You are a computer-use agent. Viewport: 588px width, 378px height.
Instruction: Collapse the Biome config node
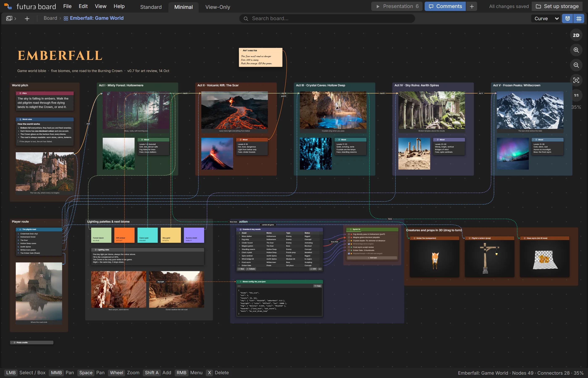click(x=238, y=282)
